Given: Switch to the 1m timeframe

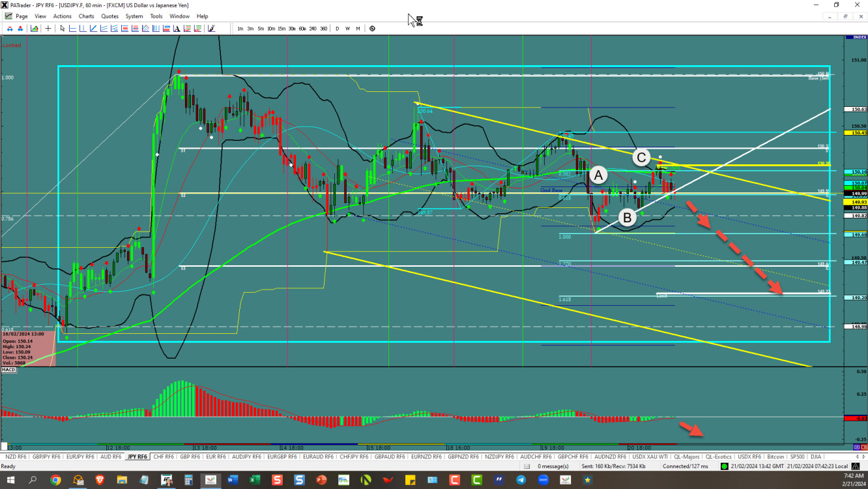Looking at the screenshot, I should tap(240, 28).
